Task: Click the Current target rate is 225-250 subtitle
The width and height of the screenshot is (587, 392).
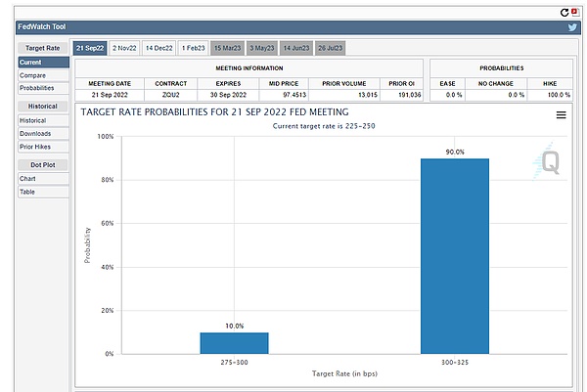Action: pyautogui.click(x=324, y=126)
